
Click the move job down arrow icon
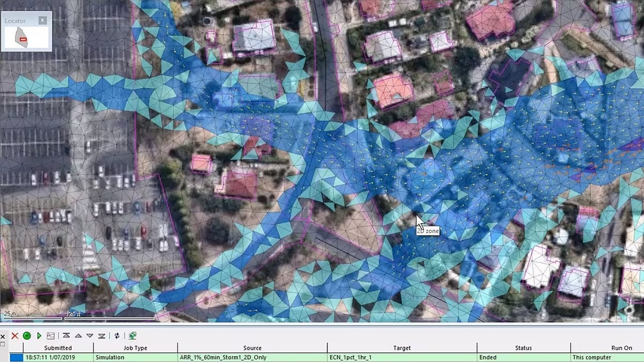[x=90, y=336]
